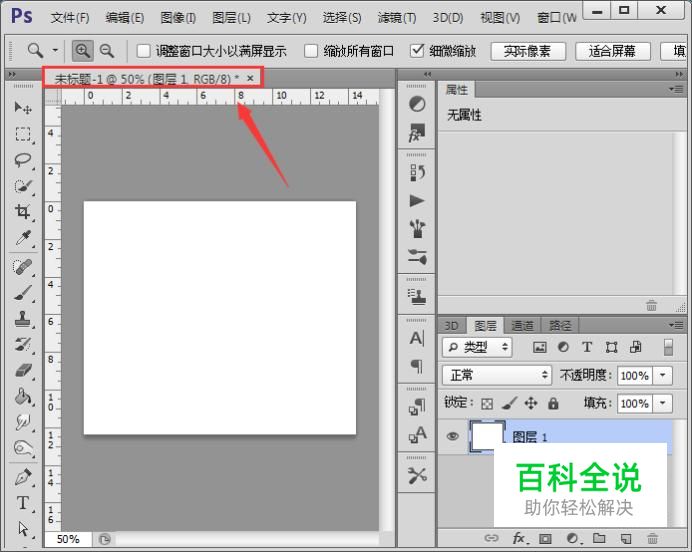Image resolution: width=692 pixels, height=552 pixels.
Task: Open the Character Styles panel icon
Action: [417, 435]
